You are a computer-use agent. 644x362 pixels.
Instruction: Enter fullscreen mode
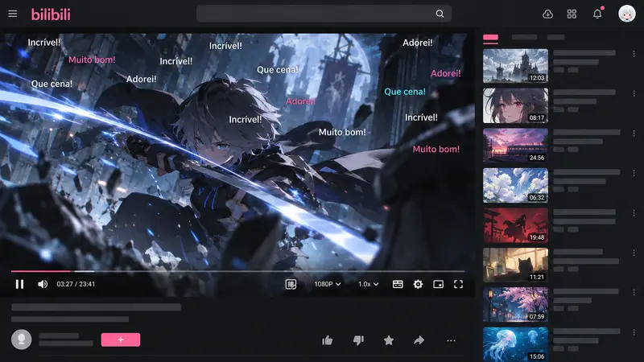[x=458, y=284]
